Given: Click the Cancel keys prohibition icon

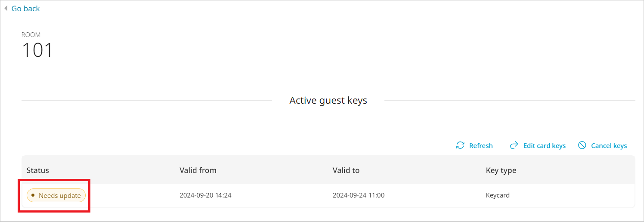Looking at the screenshot, I should (582, 145).
